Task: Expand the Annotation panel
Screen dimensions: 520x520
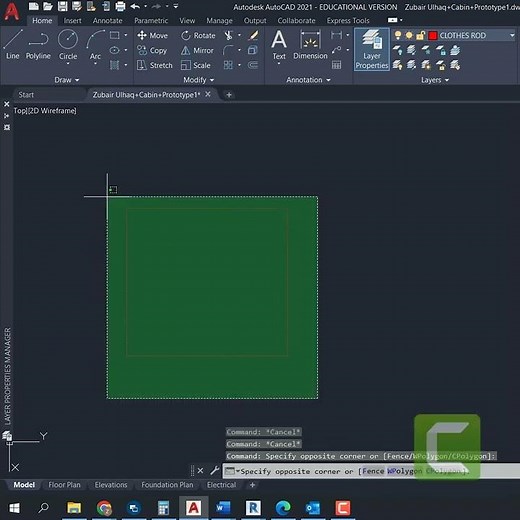Action: click(x=308, y=80)
